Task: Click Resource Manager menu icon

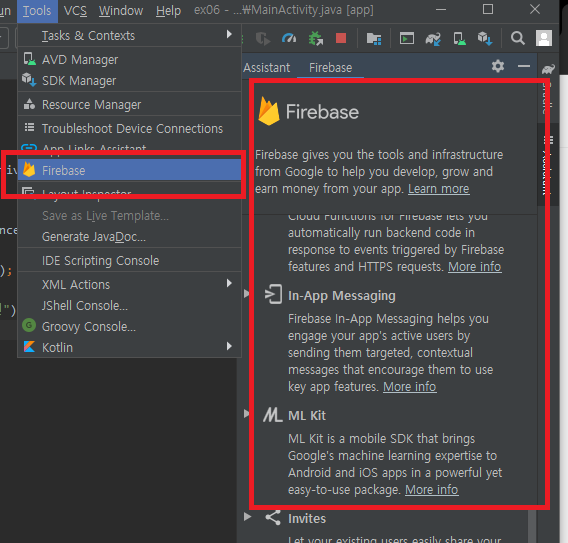Action: point(29,104)
